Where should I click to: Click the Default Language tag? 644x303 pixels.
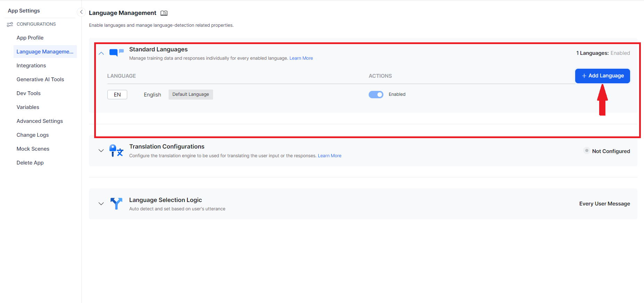[x=190, y=94]
